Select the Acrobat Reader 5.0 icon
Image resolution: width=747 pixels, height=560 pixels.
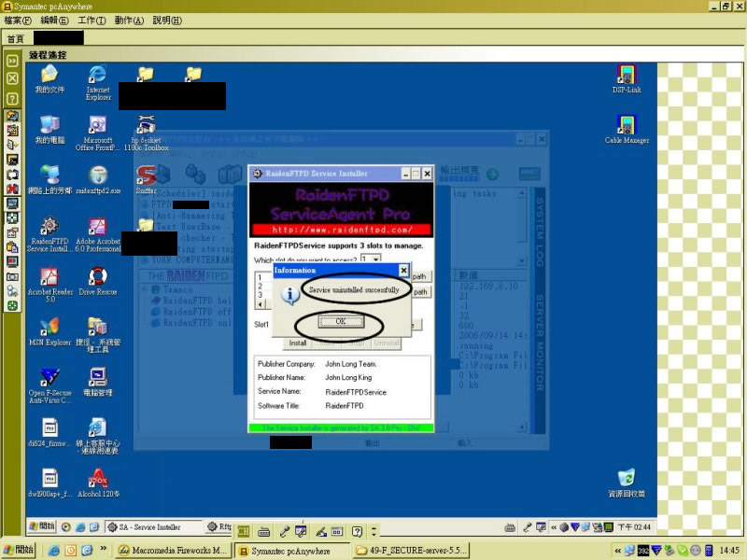click(49, 285)
